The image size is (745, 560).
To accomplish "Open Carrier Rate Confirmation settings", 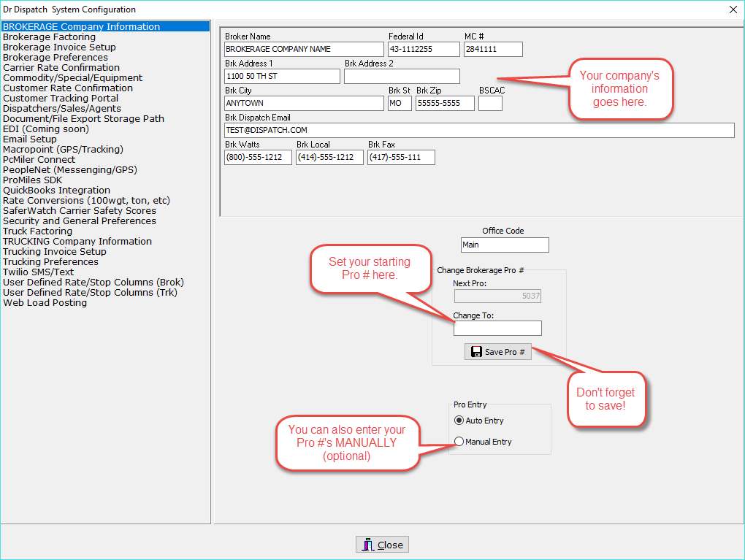I will (61, 67).
